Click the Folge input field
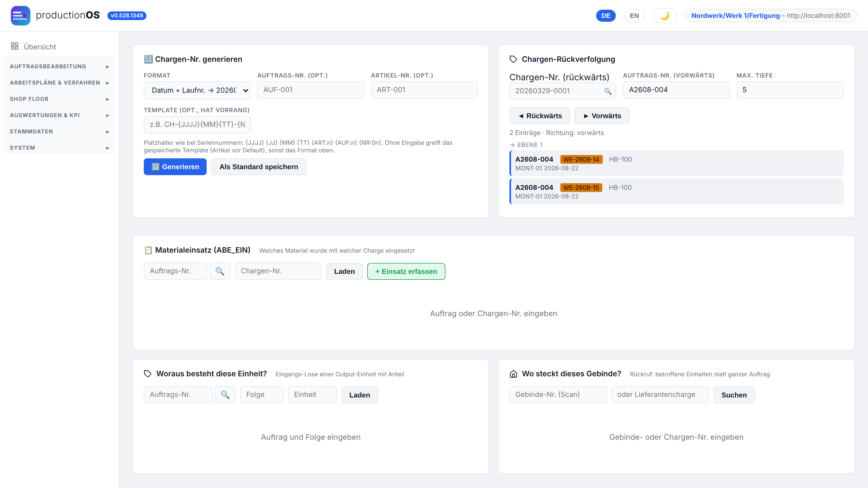 tap(262, 395)
